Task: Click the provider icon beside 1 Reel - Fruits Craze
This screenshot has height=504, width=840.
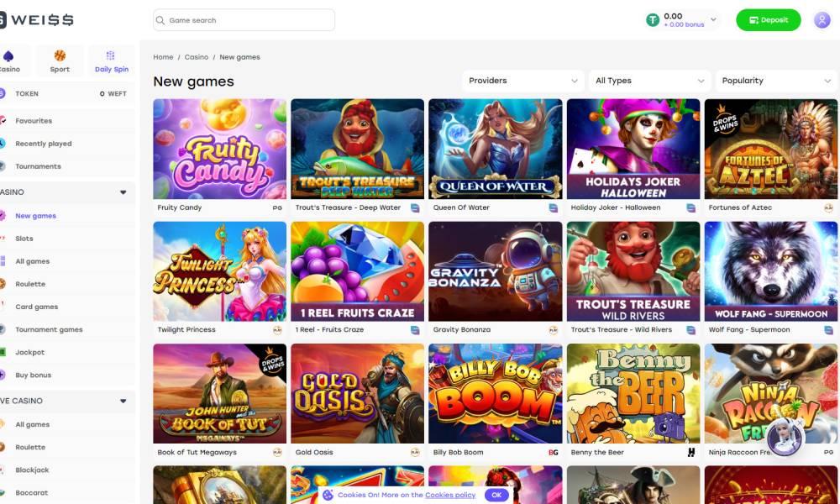Action: click(415, 330)
